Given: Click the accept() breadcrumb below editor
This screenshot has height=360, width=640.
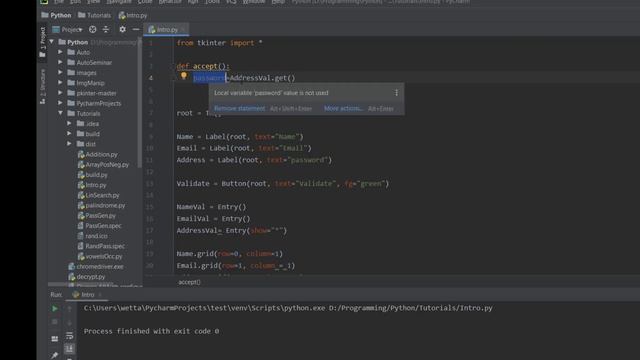Looking at the screenshot, I should [x=189, y=282].
